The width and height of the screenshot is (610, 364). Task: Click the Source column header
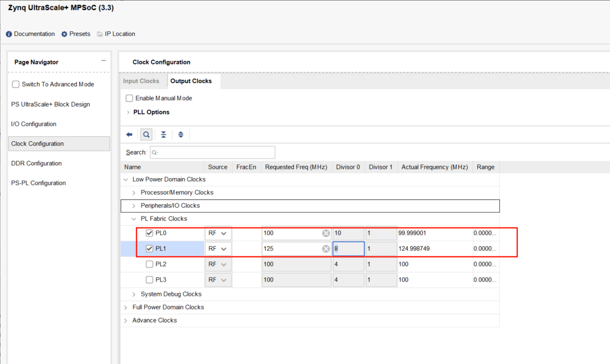[218, 167]
